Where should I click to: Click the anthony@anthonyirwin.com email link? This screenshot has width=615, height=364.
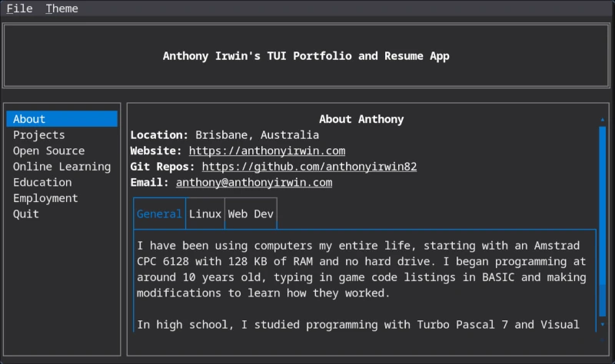pyautogui.click(x=254, y=183)
